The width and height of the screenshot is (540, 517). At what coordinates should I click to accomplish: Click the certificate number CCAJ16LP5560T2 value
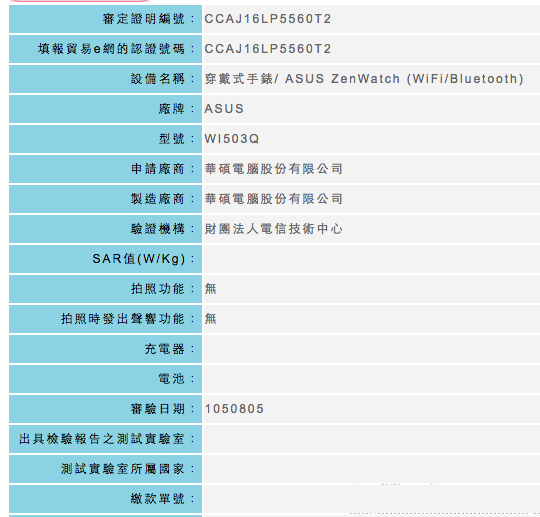coord(268,19)
